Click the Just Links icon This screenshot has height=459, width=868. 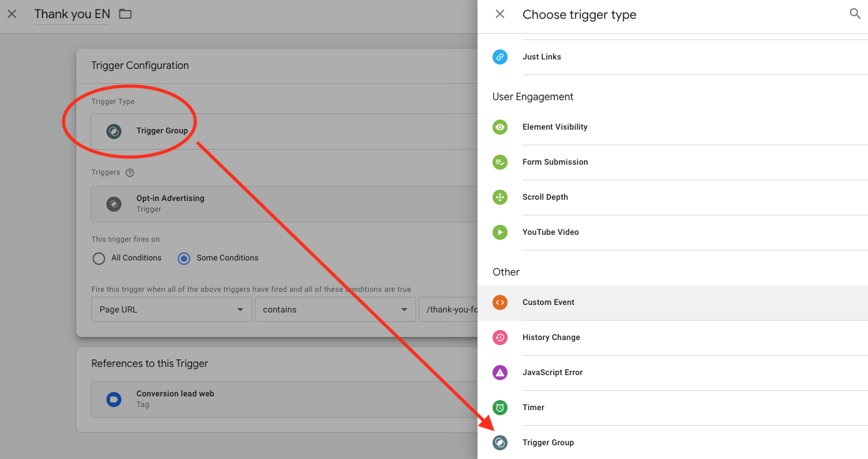(500, 57)
